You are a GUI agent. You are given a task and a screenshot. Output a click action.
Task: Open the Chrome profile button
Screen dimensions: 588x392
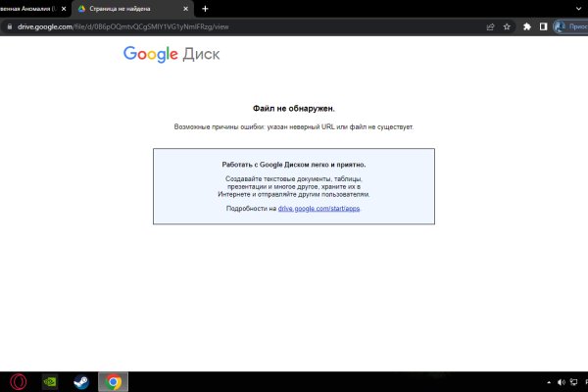point(568,27)
